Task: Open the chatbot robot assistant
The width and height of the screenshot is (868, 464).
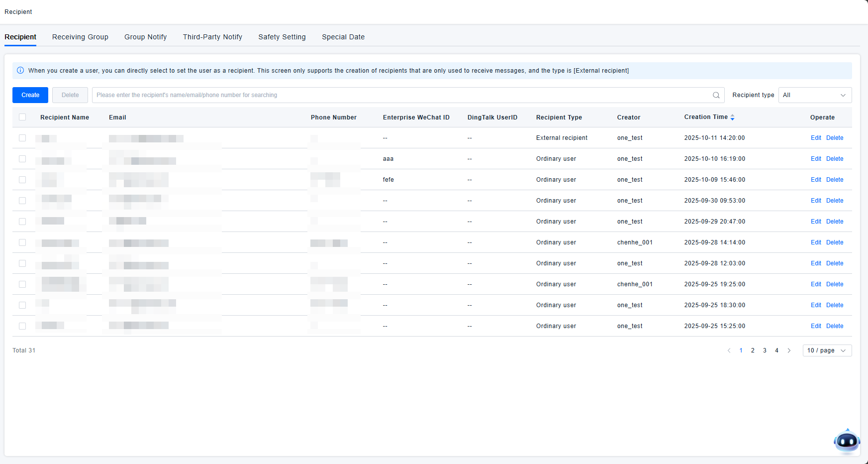Action: coord(847,441)
